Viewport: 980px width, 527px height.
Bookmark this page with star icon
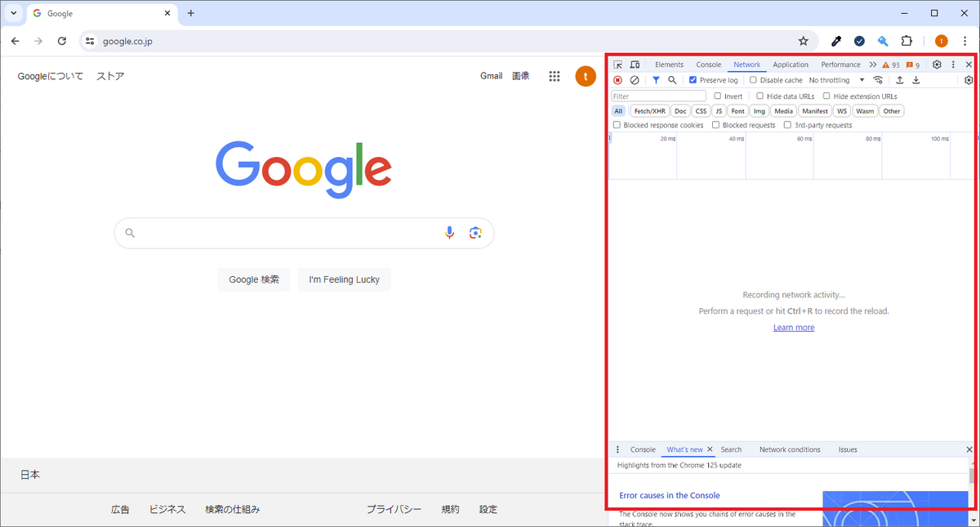(x=803, y=41)
